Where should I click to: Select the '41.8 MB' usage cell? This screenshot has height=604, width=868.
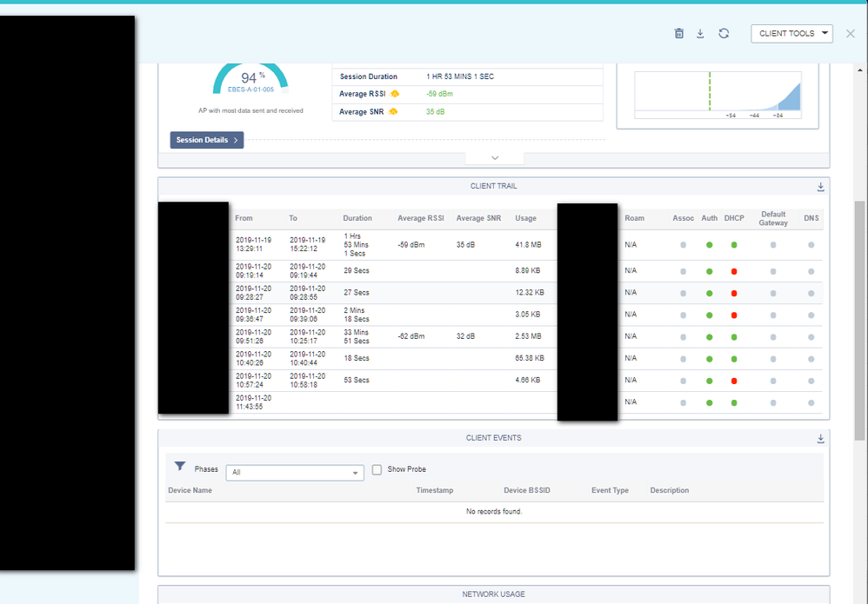(x=528, y=245)
